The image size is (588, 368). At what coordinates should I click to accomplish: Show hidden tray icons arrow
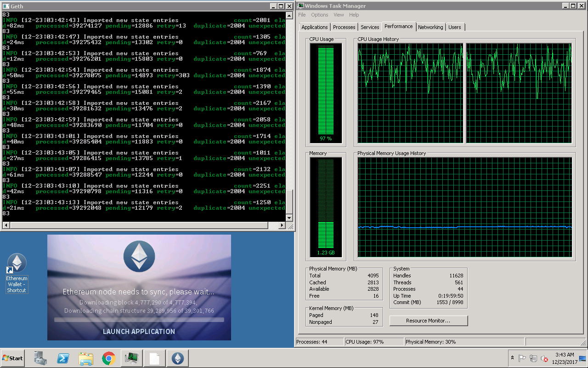[512, 358]
